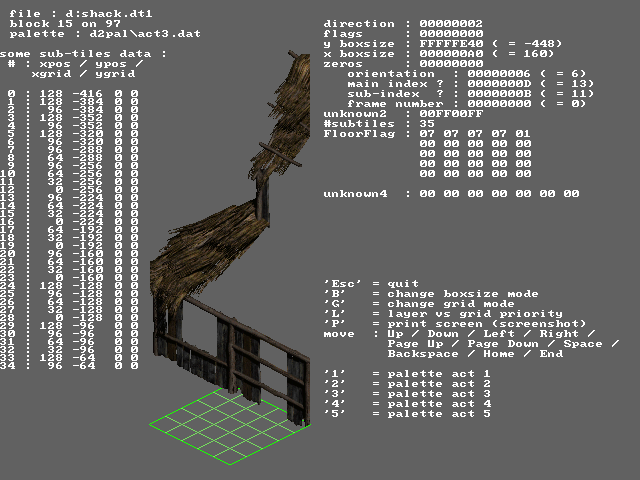Click the '1' = palette act 1 line

point(407,374)
